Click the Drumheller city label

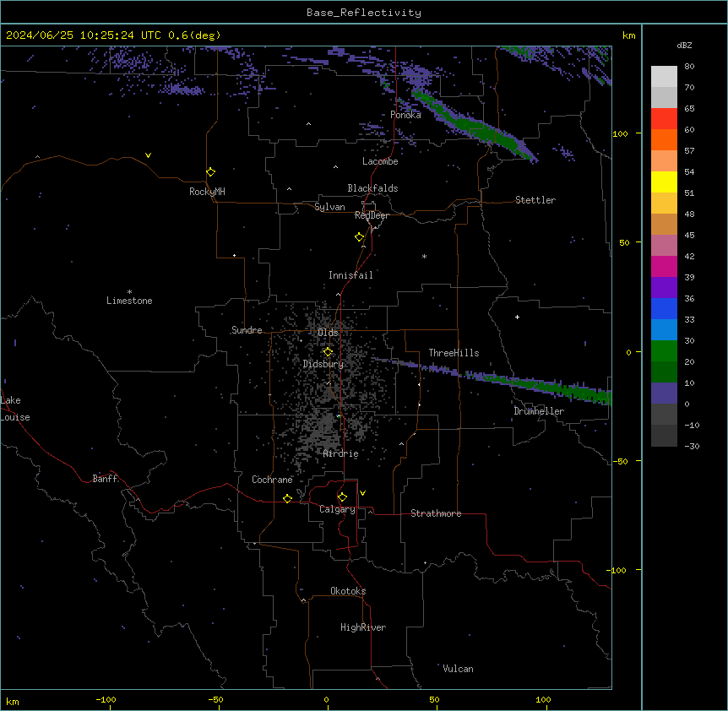pos(539,411)
